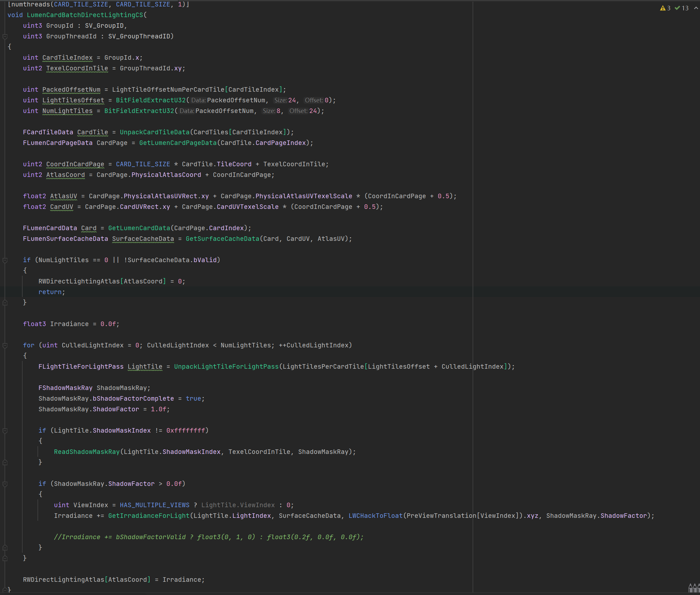The image size is (700, 595).
Task: Place cursor on the highlighted return statement
Action: click(x=51, y=292)
